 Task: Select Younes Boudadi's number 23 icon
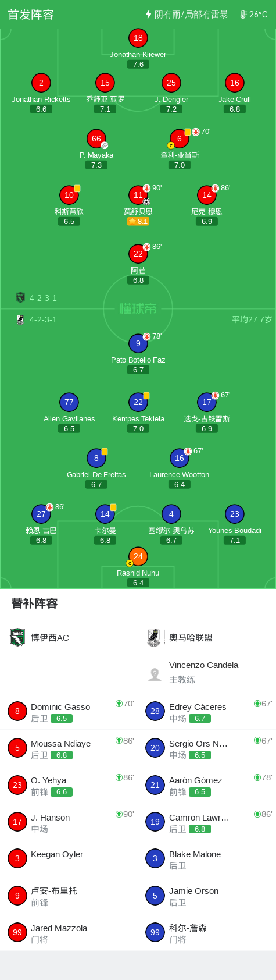[x=235, y=514]
